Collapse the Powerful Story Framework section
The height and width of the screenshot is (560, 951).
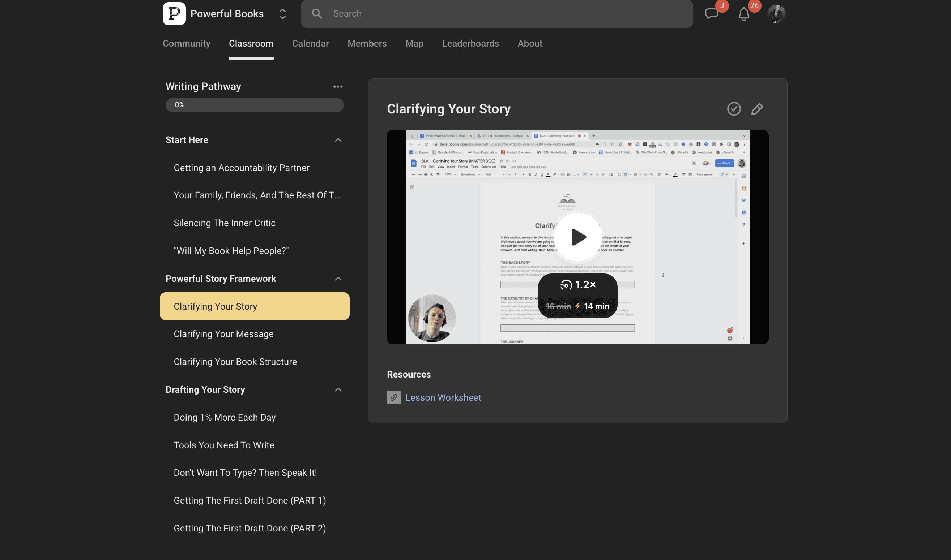(x=338, y=279)
